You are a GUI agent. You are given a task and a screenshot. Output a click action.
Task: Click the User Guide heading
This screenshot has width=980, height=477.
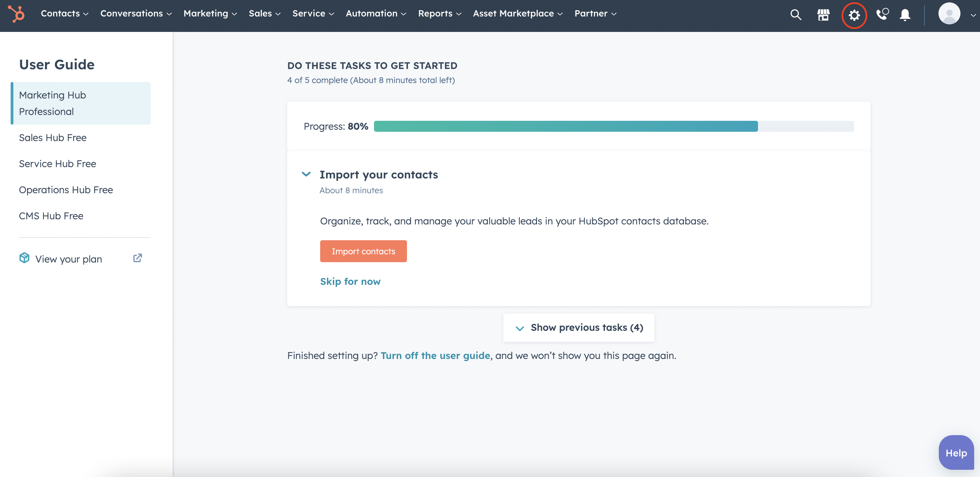[x=57, y=64]
